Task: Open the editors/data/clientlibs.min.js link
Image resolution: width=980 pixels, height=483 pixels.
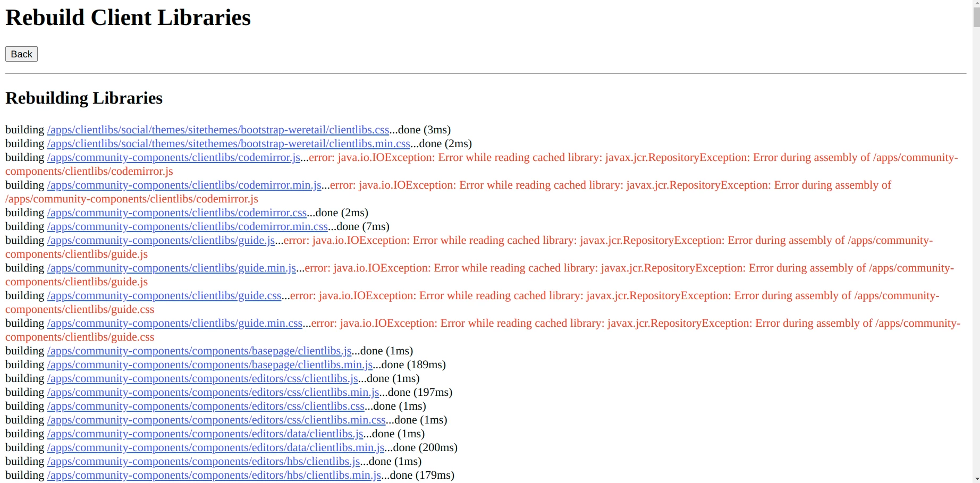Action: pyautogui.click(x=216, y=447)
